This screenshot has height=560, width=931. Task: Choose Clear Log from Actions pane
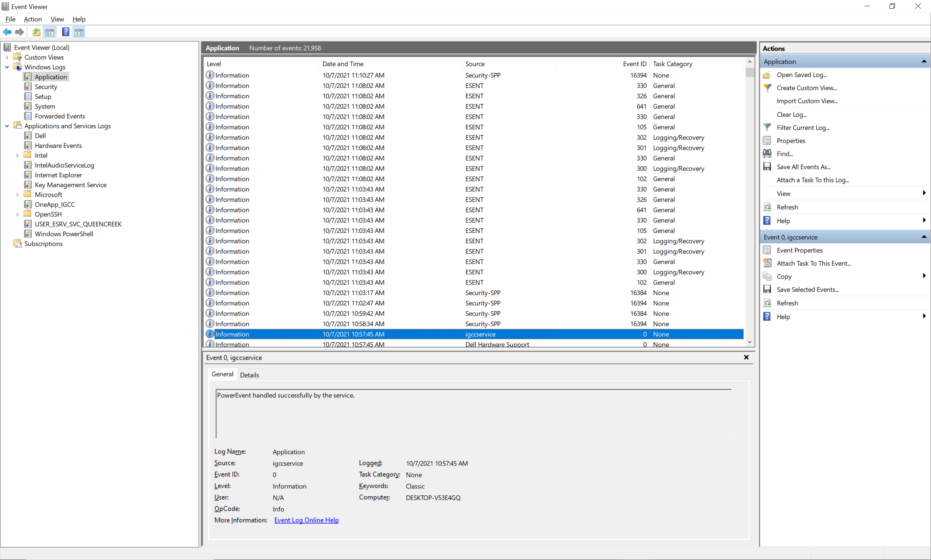pos(791,114)
